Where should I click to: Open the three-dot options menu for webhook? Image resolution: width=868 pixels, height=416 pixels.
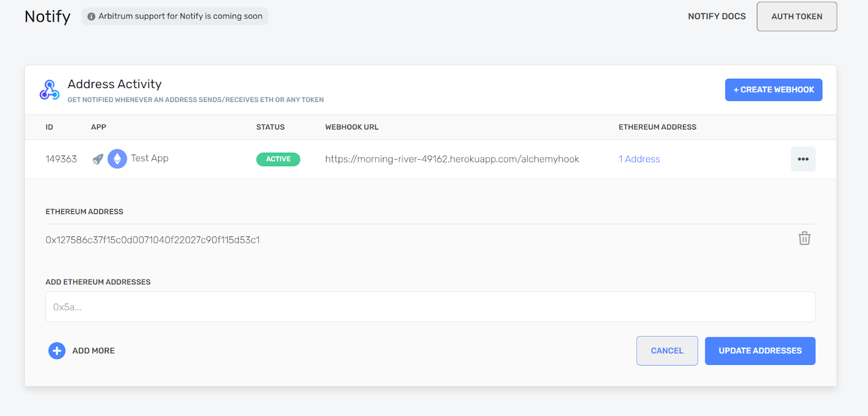click(803, 159)
